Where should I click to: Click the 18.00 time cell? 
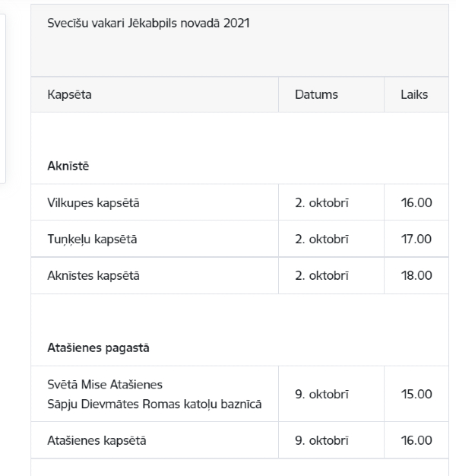click(x=416, y=275)
